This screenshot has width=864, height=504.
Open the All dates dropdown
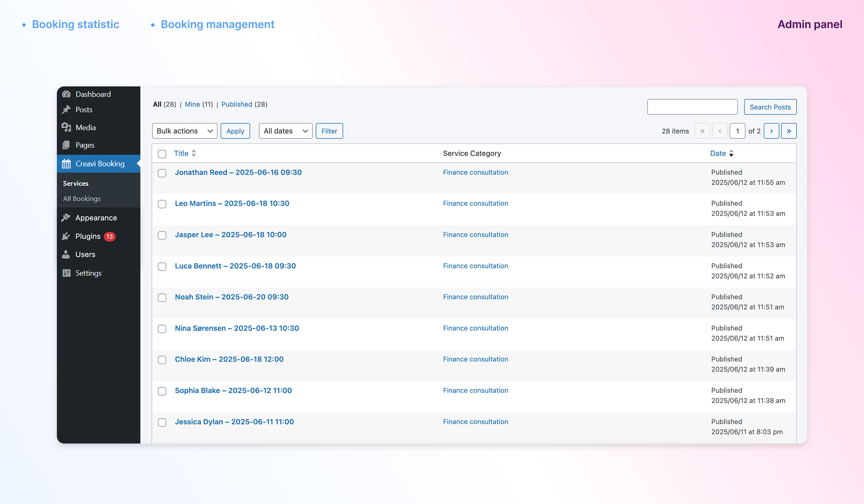pos(285,131)
